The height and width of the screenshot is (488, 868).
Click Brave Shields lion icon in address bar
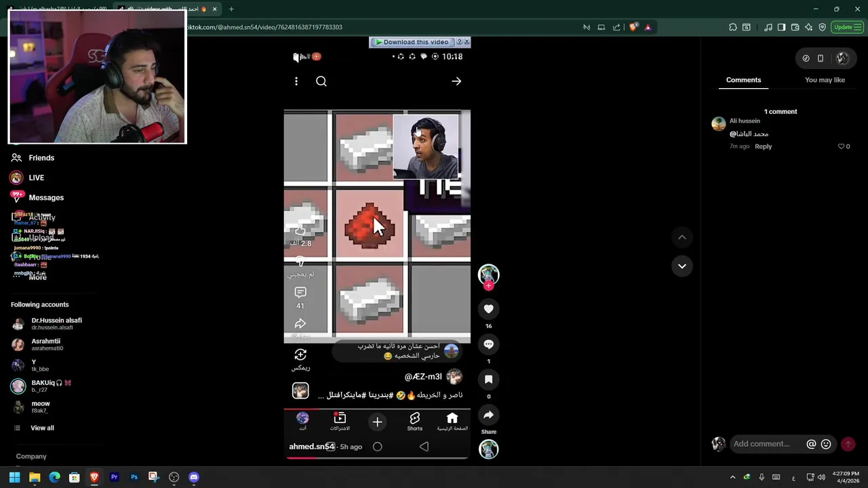633,27
